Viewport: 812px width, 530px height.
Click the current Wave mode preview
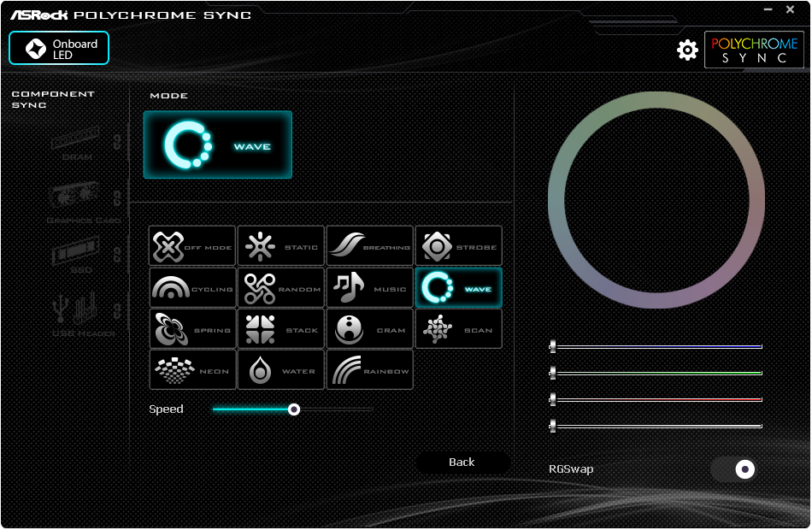point(217,145)
